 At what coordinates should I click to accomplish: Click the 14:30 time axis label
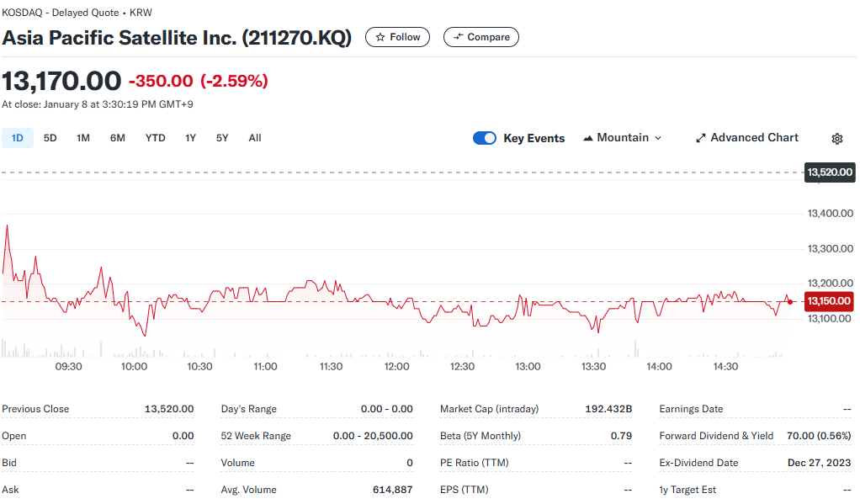tap(725, 367)
